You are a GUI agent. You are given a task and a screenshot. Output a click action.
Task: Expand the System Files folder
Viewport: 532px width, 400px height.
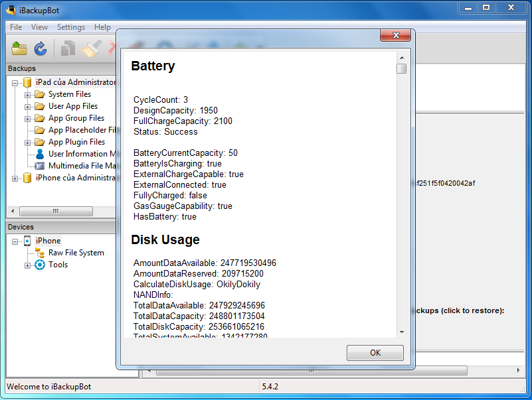pos(28,94)
